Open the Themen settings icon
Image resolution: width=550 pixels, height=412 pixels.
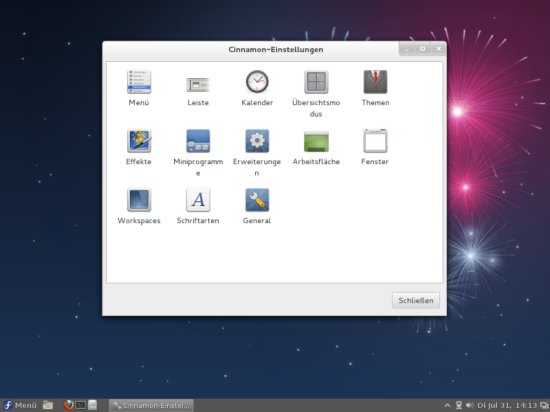[375, 82]
